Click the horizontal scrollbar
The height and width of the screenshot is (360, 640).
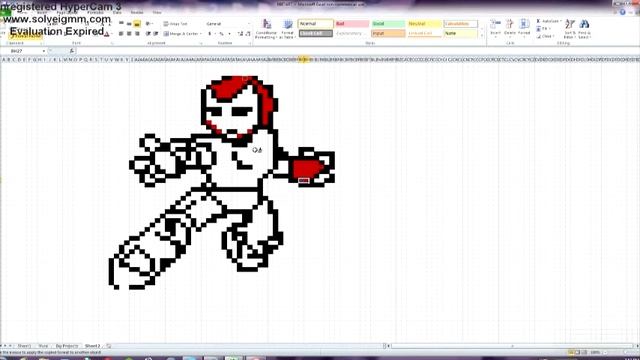point(512,346)
